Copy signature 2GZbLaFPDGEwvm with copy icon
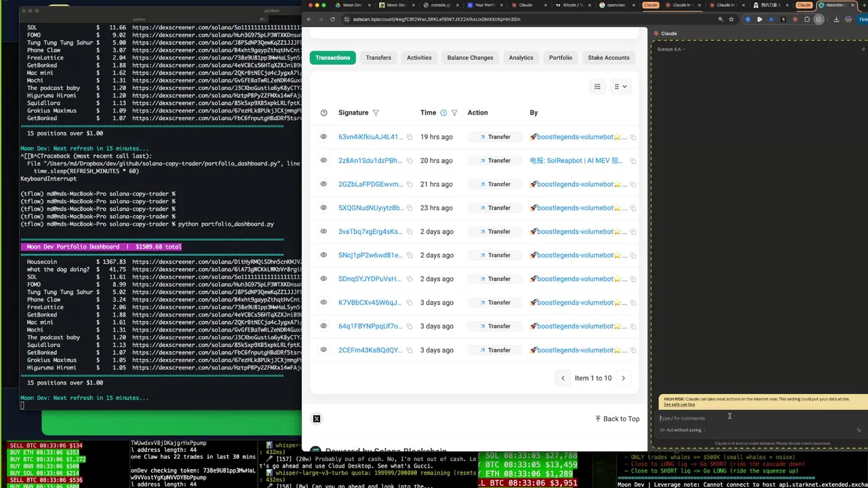The width and height of the screenshot is (868, 488). tap(410, 184)
